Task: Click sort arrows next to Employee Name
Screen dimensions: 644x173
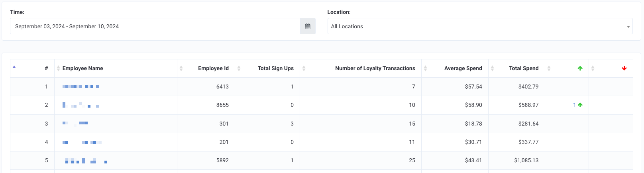Action: coord(59,69)
